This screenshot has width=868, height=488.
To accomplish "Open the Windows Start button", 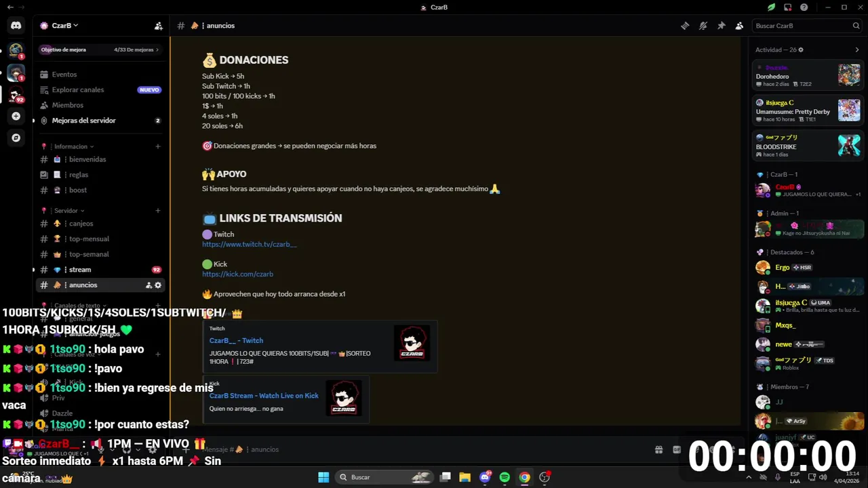I will 323,477.
